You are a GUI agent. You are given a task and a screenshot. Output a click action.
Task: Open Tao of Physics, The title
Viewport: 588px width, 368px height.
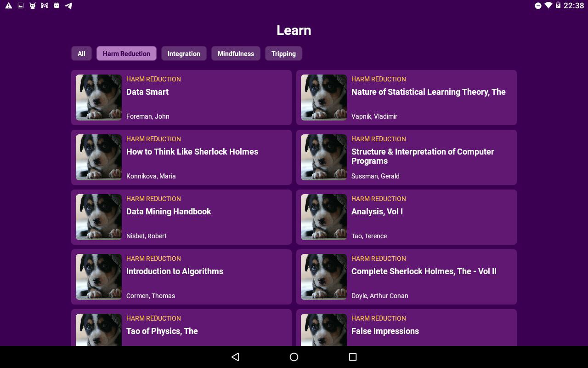(162, 331)
